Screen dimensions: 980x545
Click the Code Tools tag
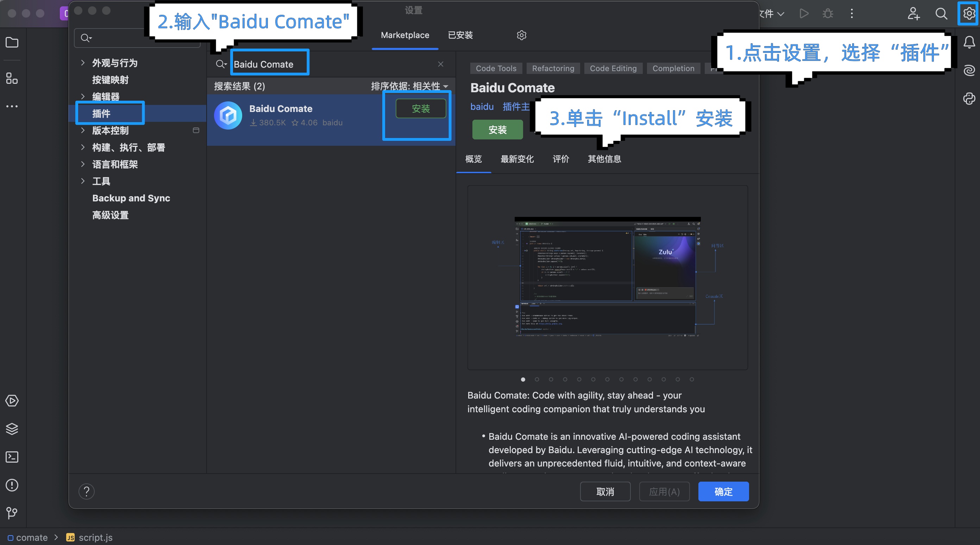pos(496,68)
